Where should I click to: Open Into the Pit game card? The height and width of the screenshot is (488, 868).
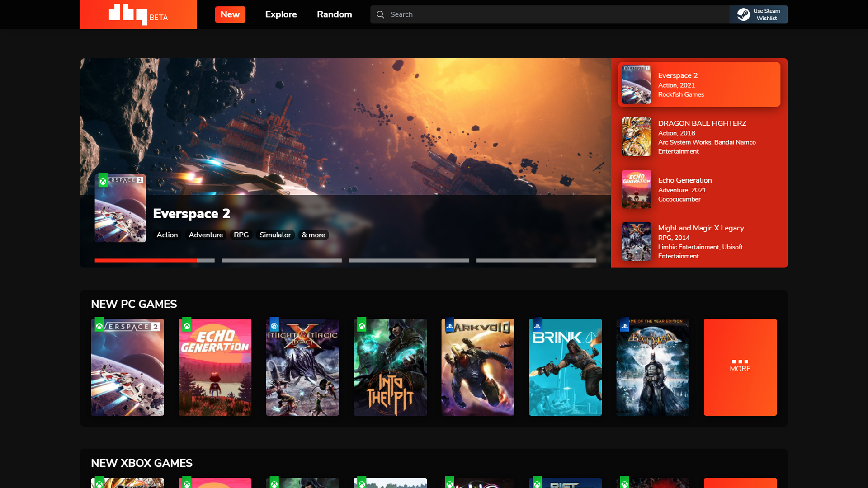[x=390, y=367]
